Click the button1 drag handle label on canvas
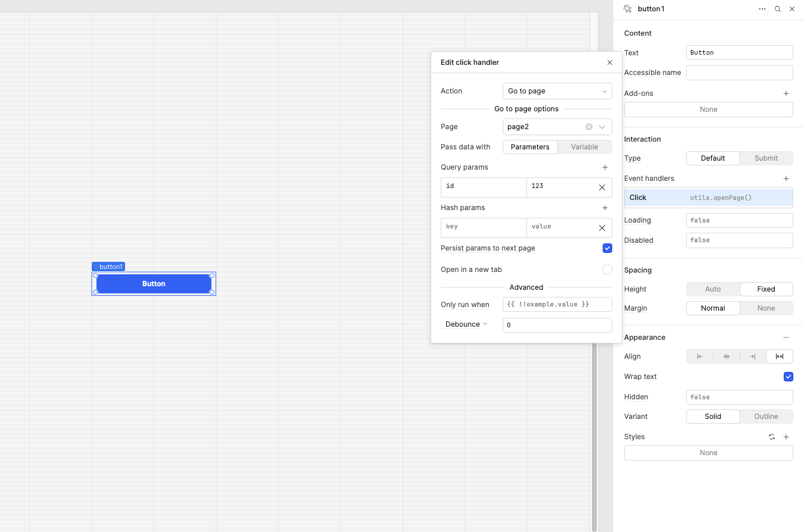 [108, 267]
